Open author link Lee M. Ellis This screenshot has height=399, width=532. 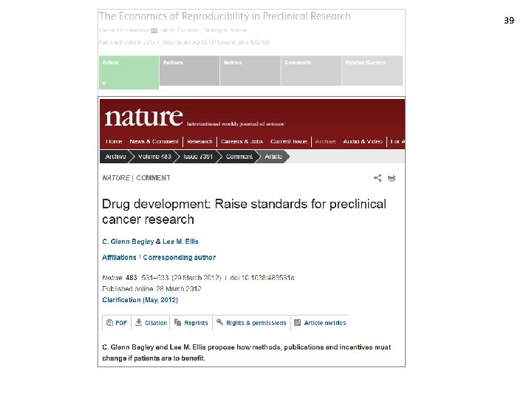(180, 242)
